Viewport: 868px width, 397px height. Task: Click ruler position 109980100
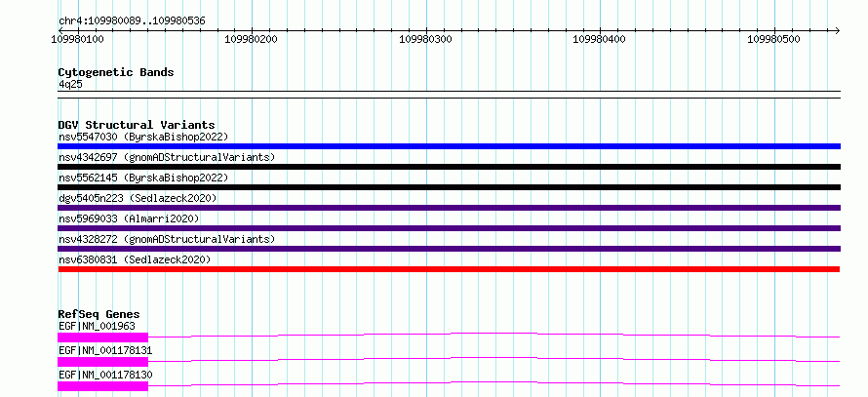[77, 39]
